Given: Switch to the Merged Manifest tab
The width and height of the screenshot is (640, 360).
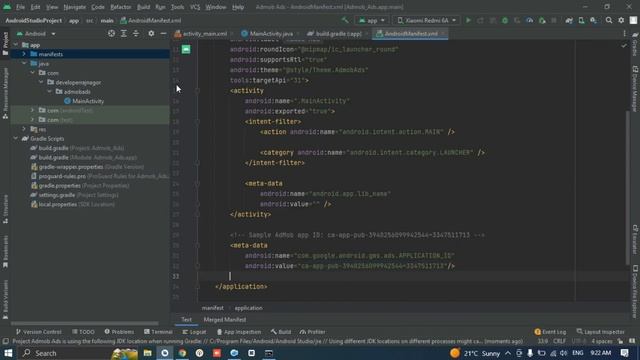Looking at the screenshot, I should (x=224, y=320).
